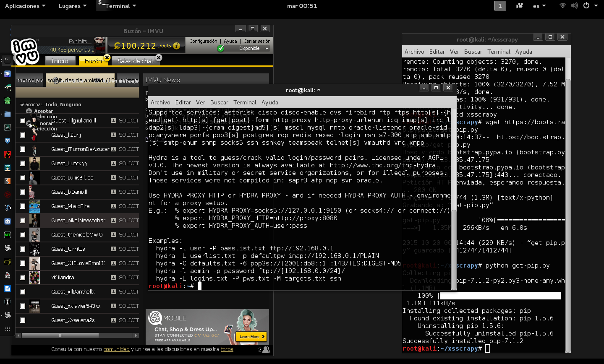
Task: Click profile icon beside Guest_turritos
Action: point(113,249)
